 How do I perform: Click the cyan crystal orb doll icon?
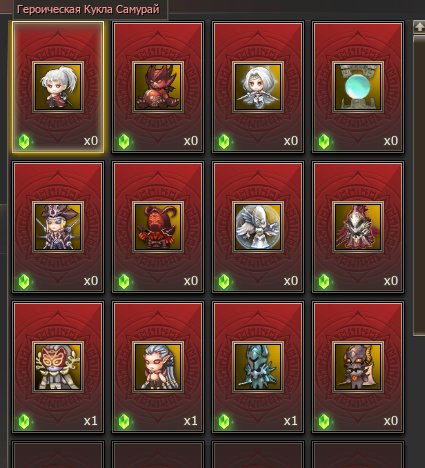[x=358, y=87]
